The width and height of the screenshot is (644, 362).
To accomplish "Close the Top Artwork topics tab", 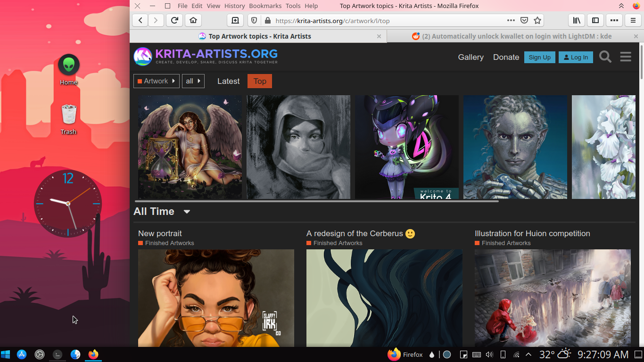I will (379, 36).
